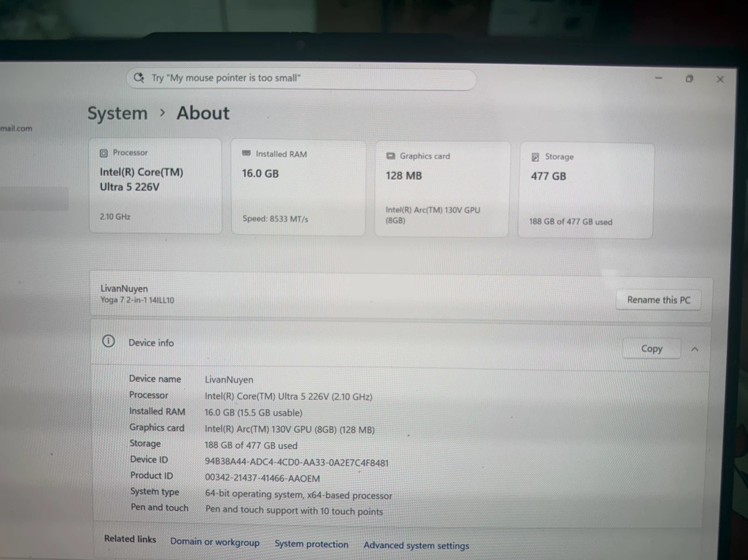This screenshot has height=560, width=748.
Task: Click Speed: 8533 MT/s text
Action: [x=275, y=219]
